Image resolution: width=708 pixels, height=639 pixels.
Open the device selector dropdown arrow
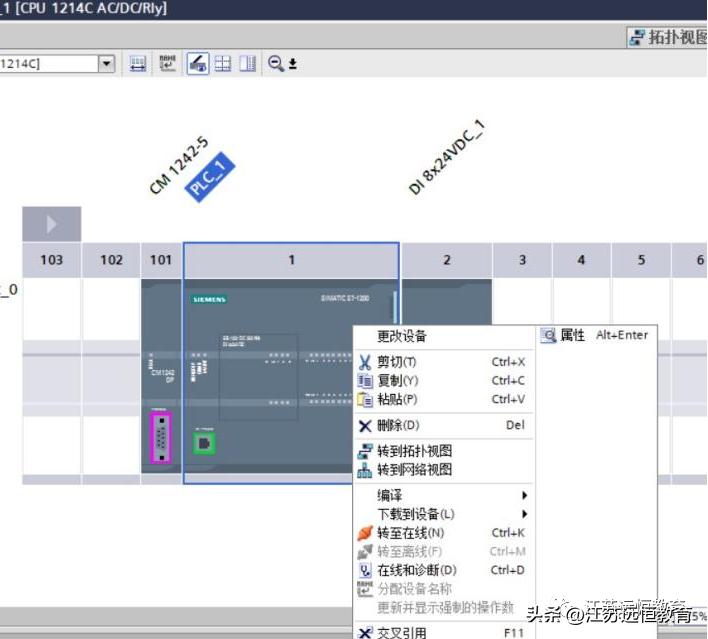coord(107,64)
